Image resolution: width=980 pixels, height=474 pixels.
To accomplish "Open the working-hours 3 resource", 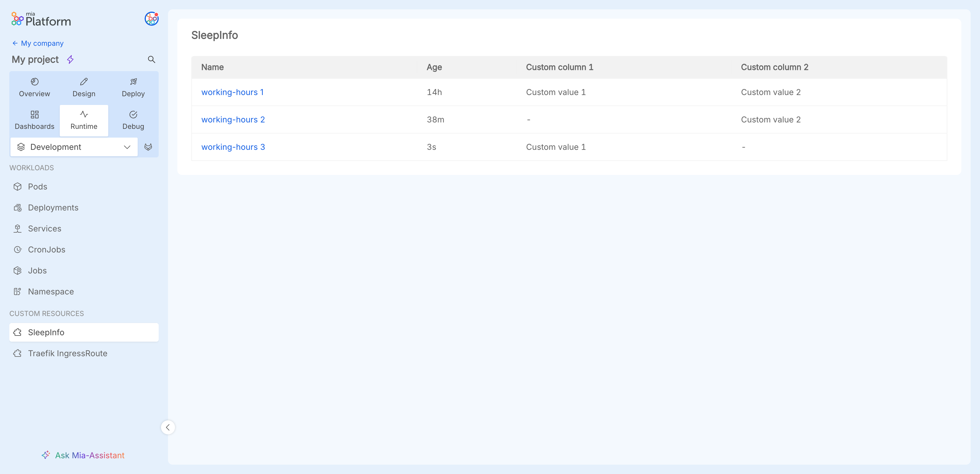I will [233, 147].
